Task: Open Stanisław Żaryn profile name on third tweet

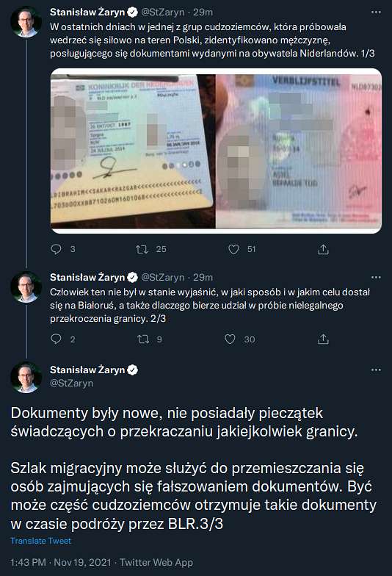Action: click(87, 370)
